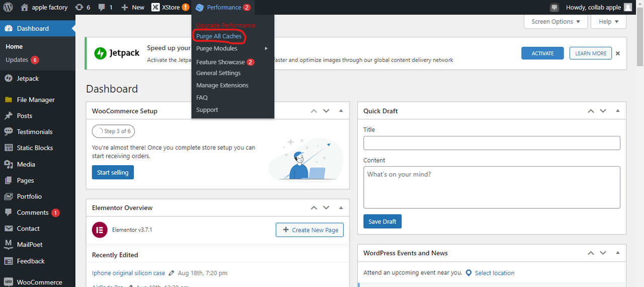644x287 pixels.
Task: Open the comments bubble icon in admin bar
Action: 102,8
